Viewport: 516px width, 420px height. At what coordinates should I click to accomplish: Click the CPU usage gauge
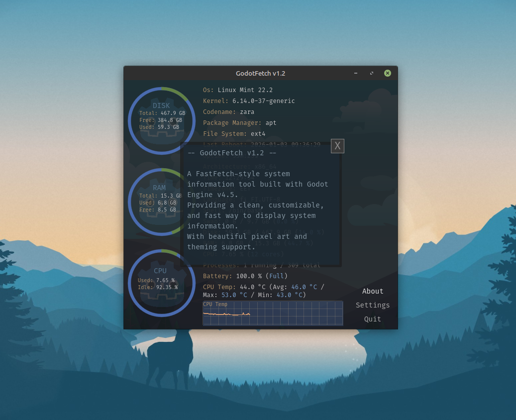[x=162, y=283]
